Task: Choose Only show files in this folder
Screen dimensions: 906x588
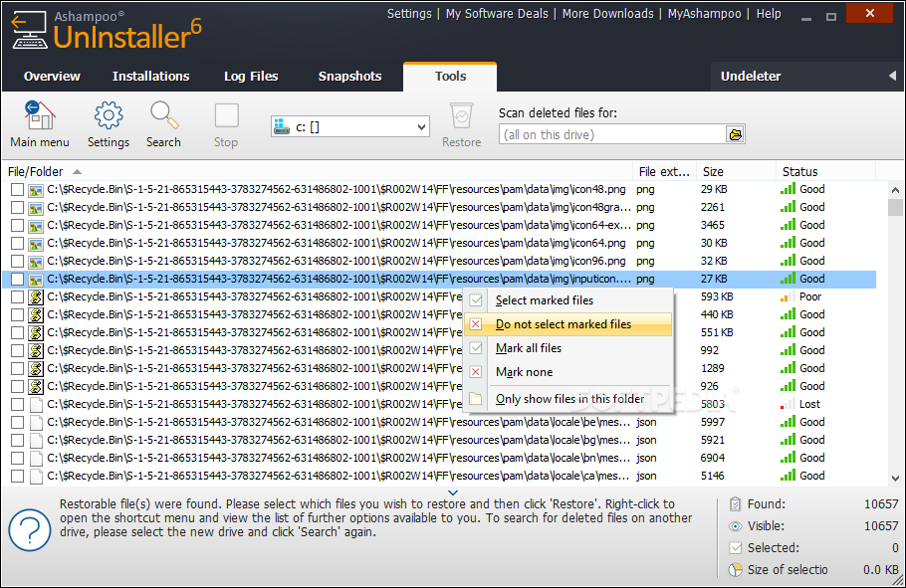Action: coord(567,399)
